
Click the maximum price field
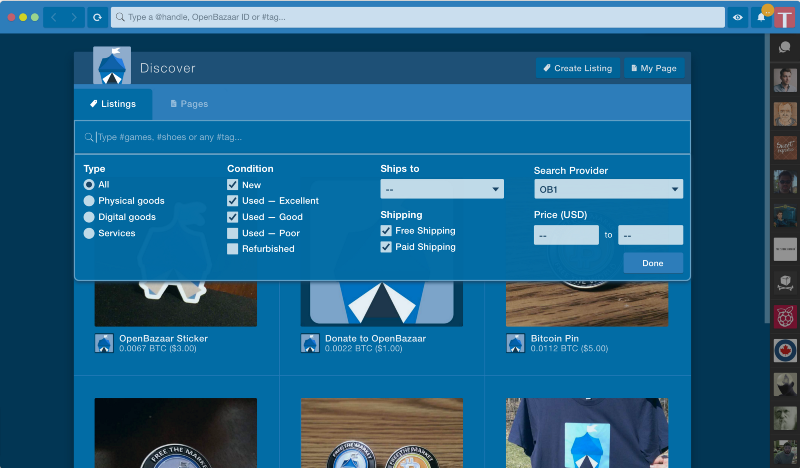651,235
